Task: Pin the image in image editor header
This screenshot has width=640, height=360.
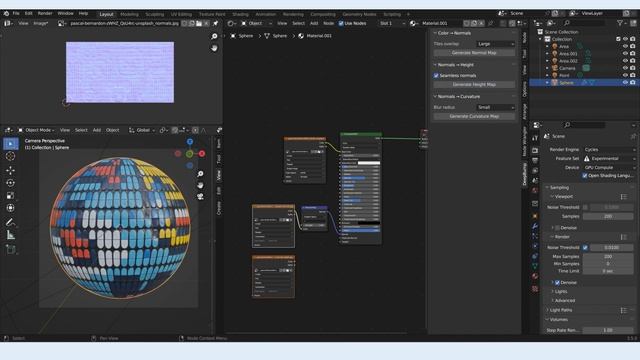Action: [x=216, y=23]
